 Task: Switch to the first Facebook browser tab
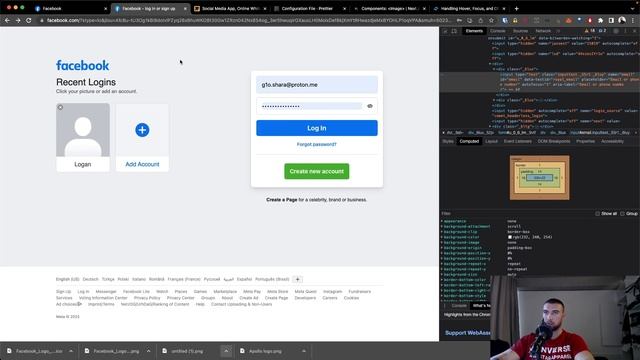69,9
